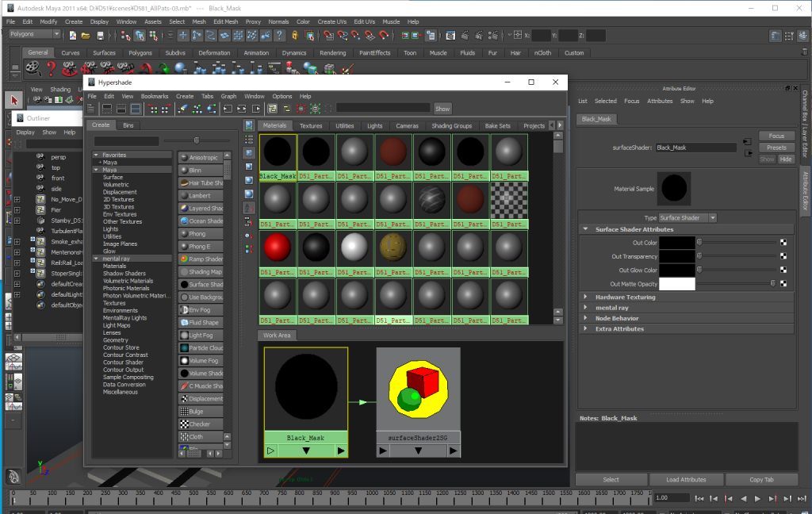Click the Focus button in Attribute Editor
This screenshot has width=812, height=514.
(776, 136)
